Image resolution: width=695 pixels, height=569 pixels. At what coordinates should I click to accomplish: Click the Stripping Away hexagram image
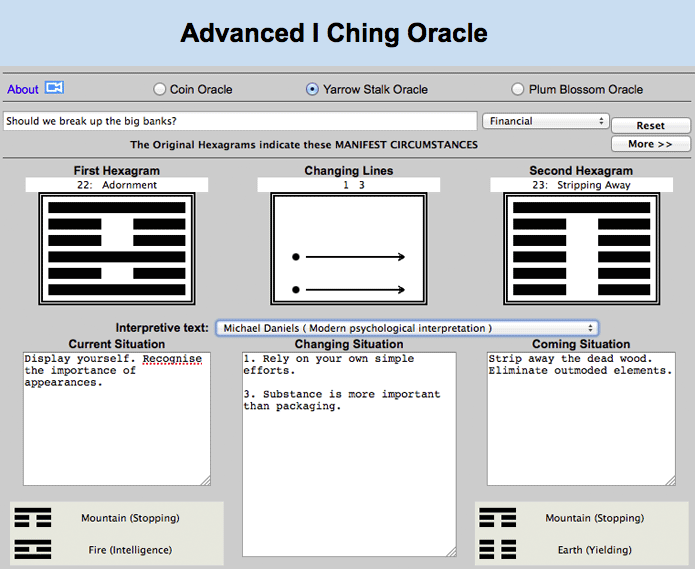tap(582, 249)
